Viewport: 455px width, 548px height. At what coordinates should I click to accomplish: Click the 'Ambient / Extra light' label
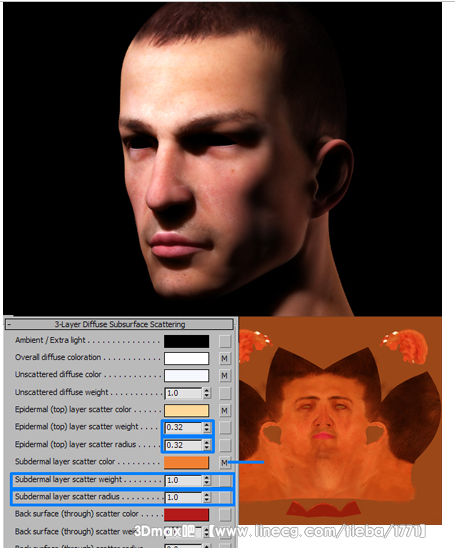(x=50, y=340)
